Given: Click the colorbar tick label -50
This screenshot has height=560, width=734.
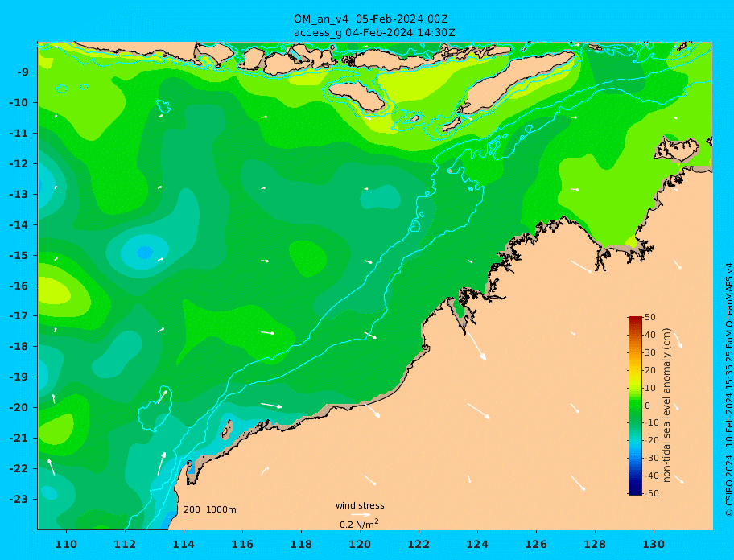Looking at the screenshot, I should pyautogui.click(x=650, y=493).
